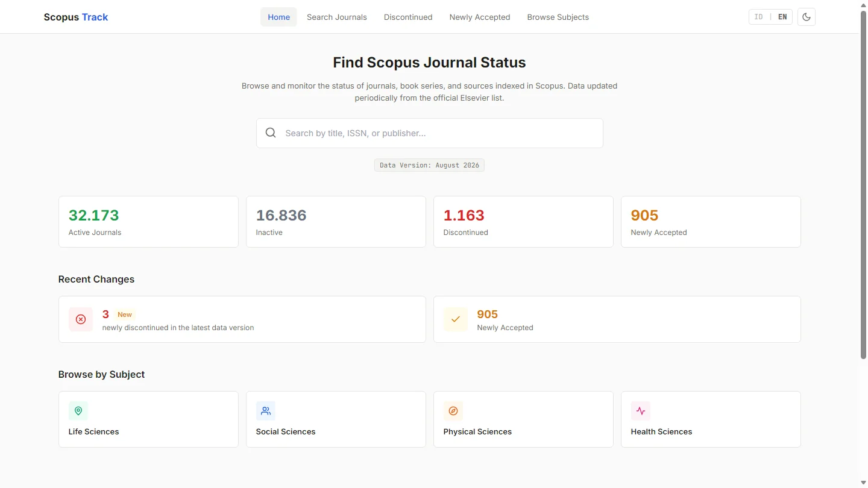Switch language to ID
868x488 pixels.
coord(759,17)
